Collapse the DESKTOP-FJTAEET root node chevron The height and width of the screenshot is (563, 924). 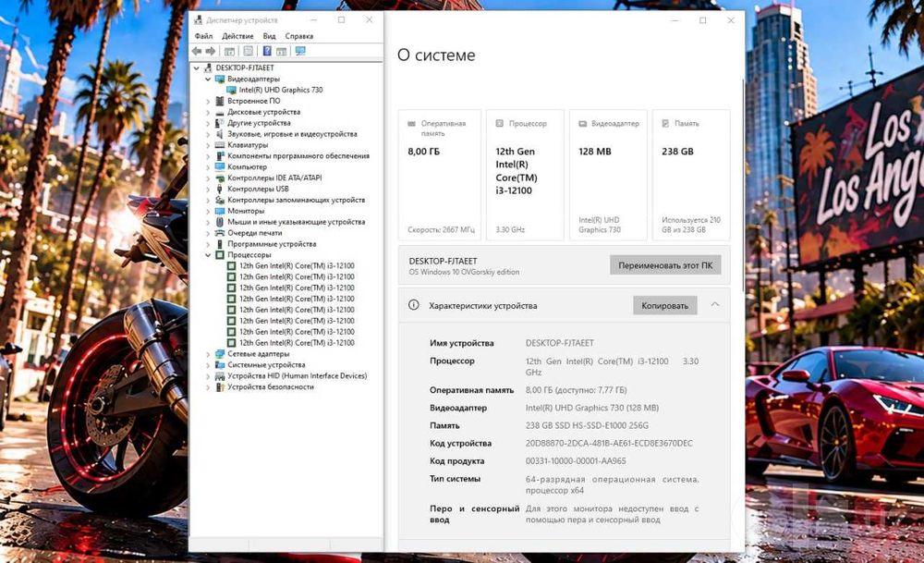(x=196, y=67)
